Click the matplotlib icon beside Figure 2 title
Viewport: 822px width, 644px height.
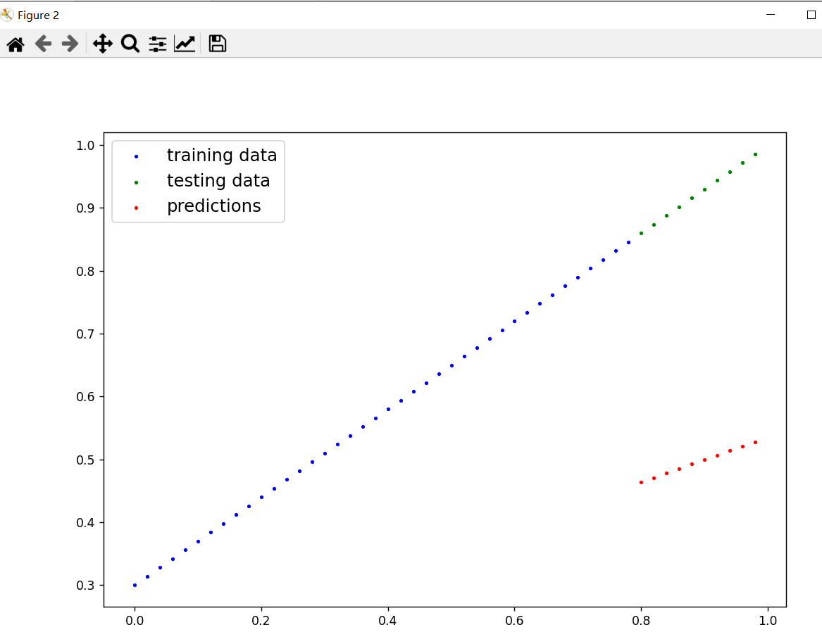(x=6, y=15)
